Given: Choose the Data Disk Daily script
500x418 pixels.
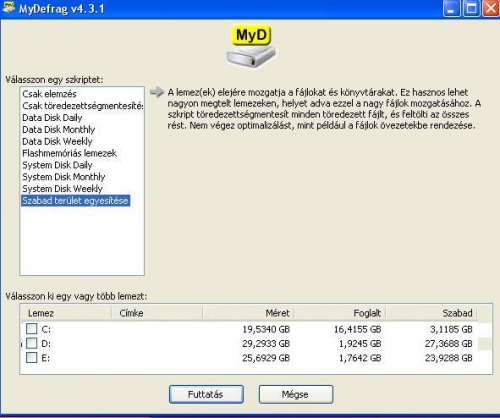Looking at the screenshot, I should pyautogui.click(x=52, y=118).
